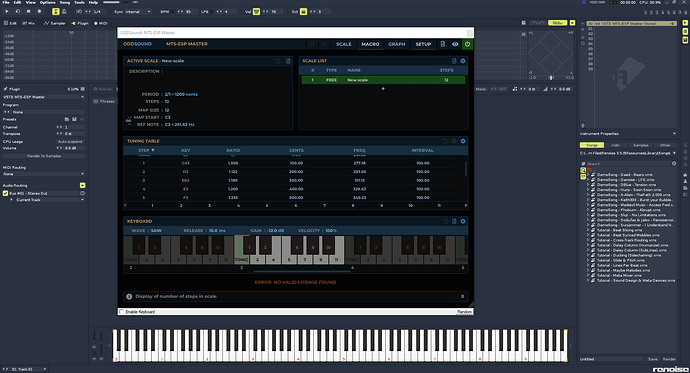
Task: Enable the Enable Keyboard checkbox
Action: point(121,312)
